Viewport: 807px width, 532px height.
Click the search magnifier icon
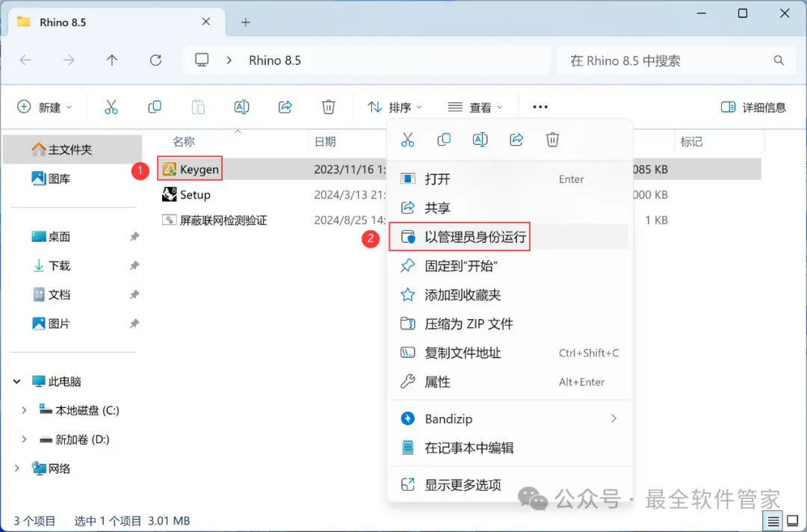779,61
